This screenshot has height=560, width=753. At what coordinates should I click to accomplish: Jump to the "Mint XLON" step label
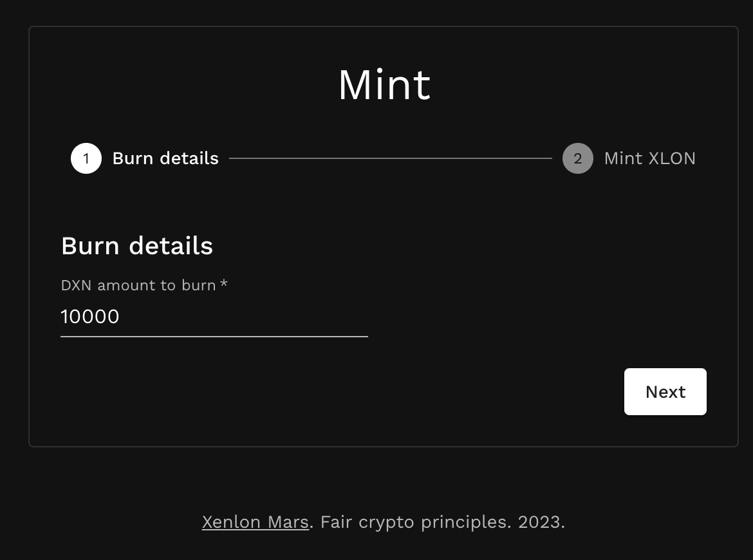[x=649, y=158]
